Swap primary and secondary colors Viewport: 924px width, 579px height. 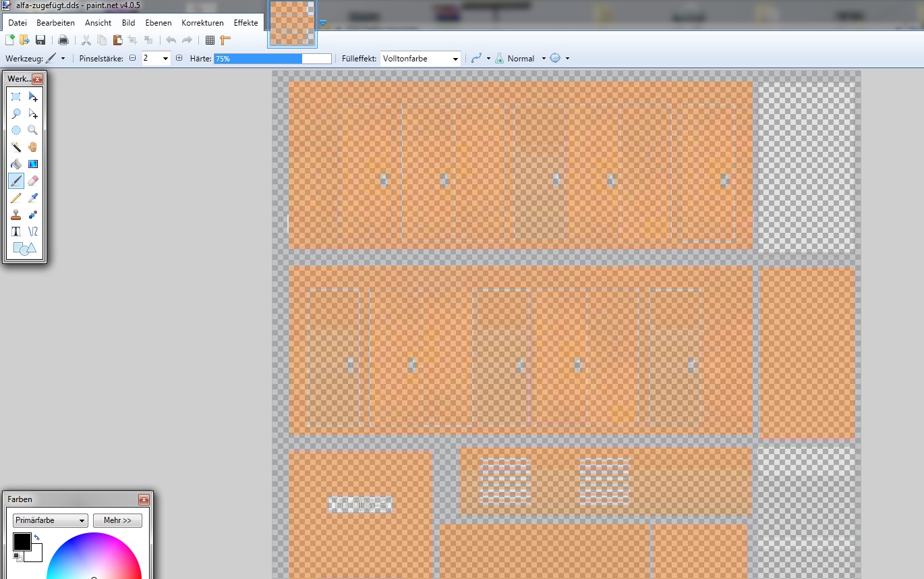pyautogui.click(x=36, y=538)
